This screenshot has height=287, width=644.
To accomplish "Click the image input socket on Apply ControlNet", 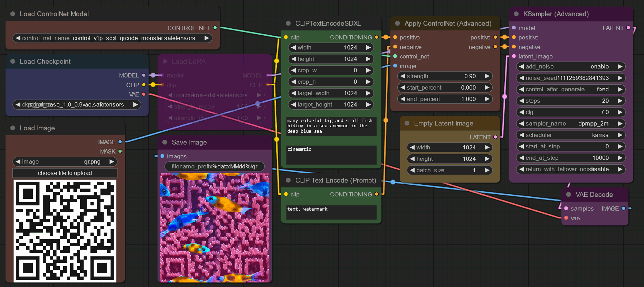I will tap(395, 66).
